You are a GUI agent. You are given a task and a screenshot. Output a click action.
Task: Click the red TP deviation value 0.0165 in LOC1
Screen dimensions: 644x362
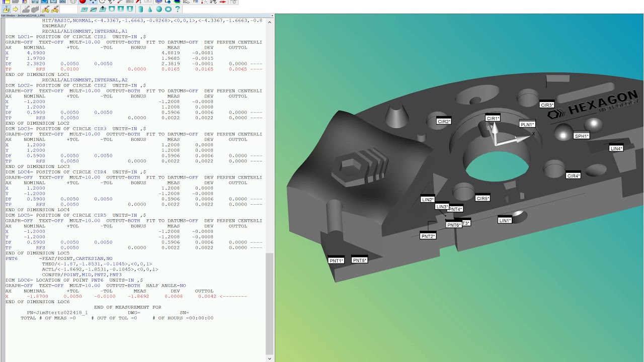[x=204, y=69]
